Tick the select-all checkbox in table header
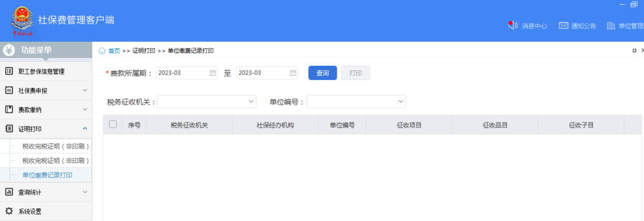This screenshot has height=221, width=644. (x=113, y=124)
